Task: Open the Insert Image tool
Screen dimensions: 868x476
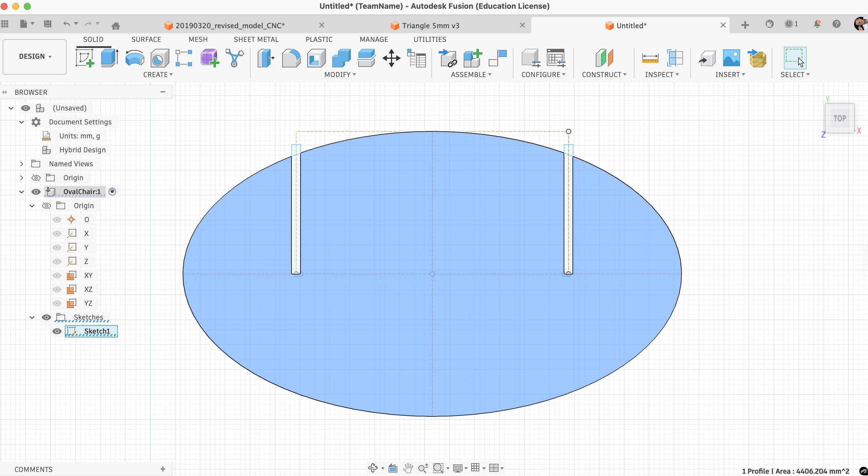Action: pyautogui.click(x=731, y=58)
